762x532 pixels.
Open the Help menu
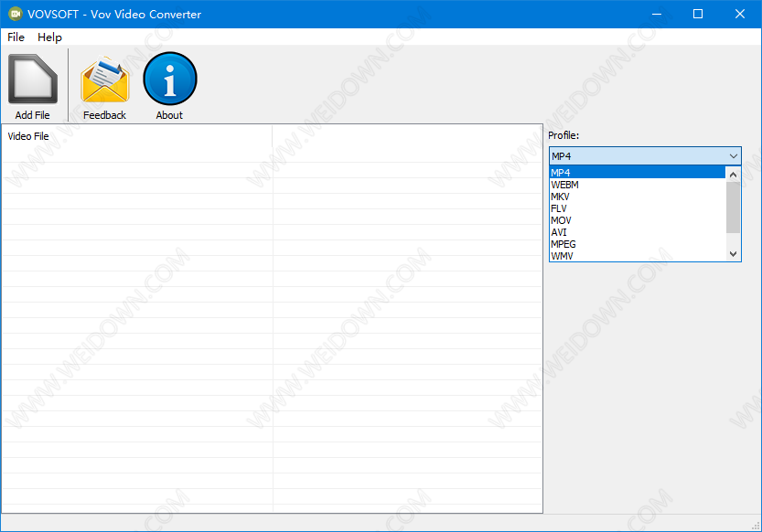pos(49,37)
